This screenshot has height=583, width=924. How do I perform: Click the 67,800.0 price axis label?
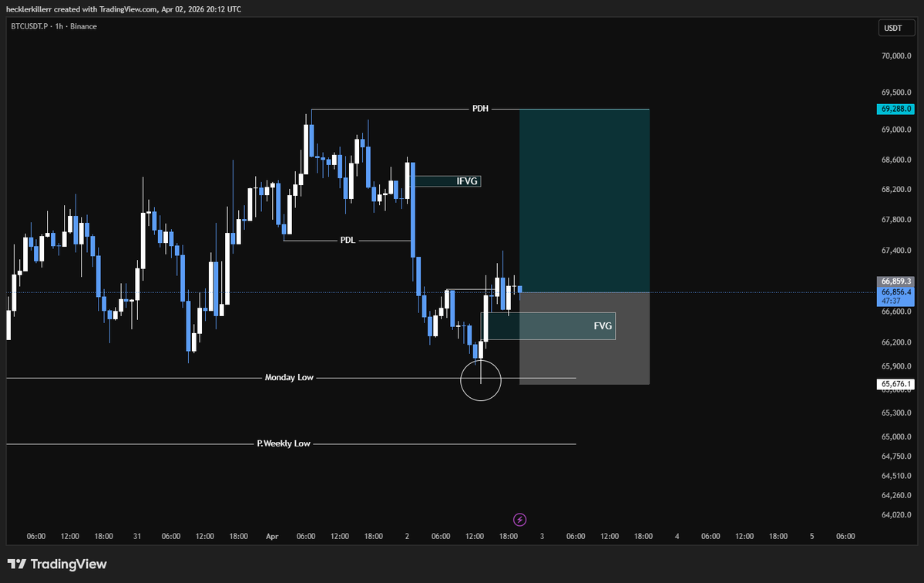[895, 220]
